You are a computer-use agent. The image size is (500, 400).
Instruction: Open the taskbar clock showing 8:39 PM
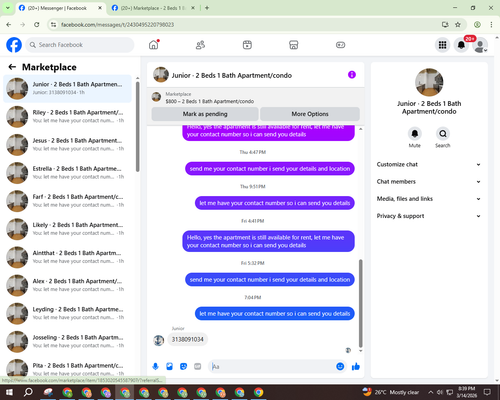466,392
